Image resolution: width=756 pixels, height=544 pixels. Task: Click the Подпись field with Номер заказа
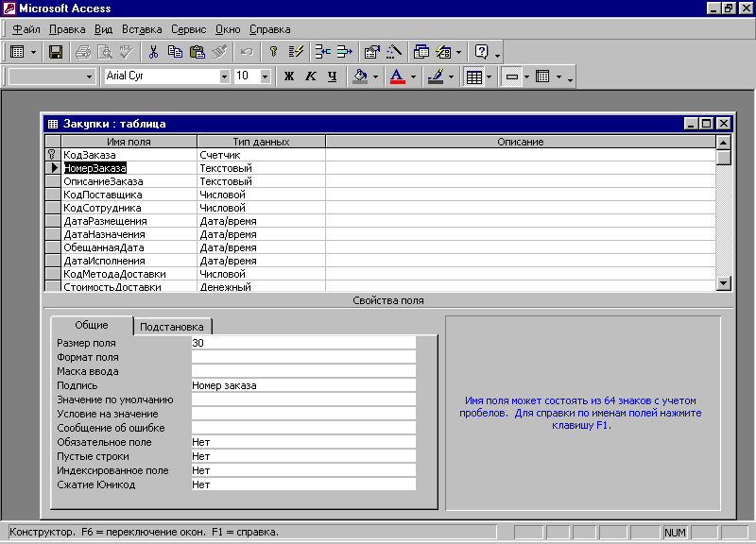[x=303, y=385]
